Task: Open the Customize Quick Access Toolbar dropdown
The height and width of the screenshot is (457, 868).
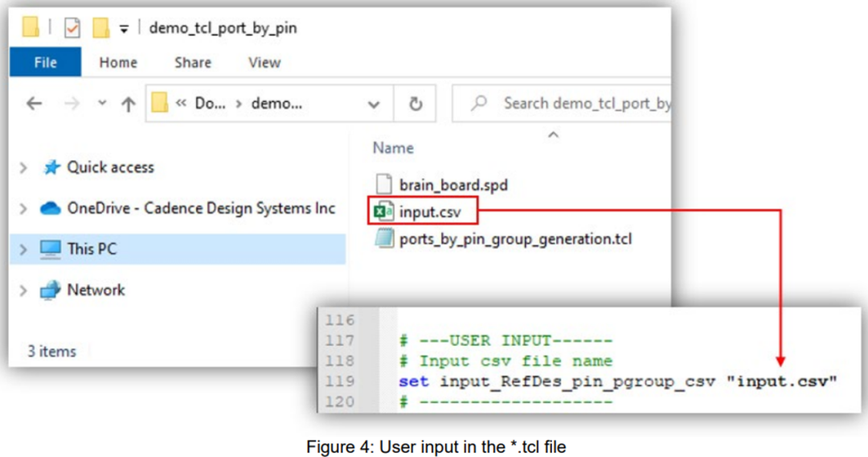Action: 124,29
